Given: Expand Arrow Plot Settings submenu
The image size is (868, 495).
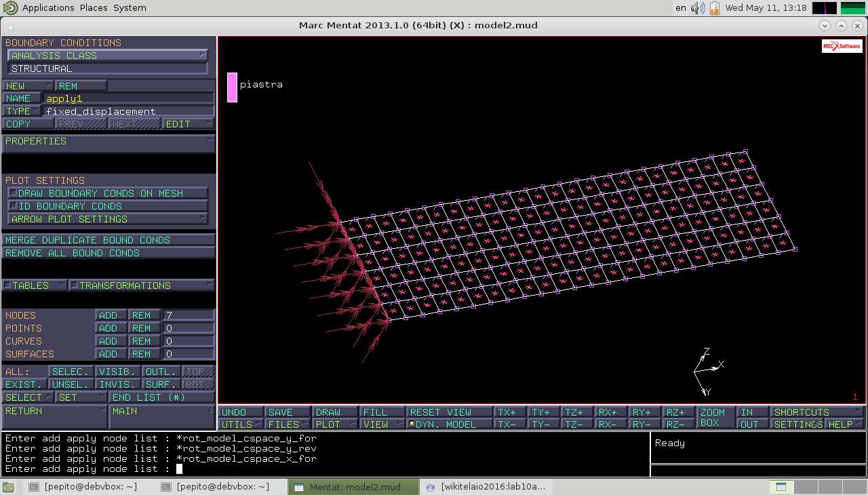Looking at the screenshot, I should [108, 219].
